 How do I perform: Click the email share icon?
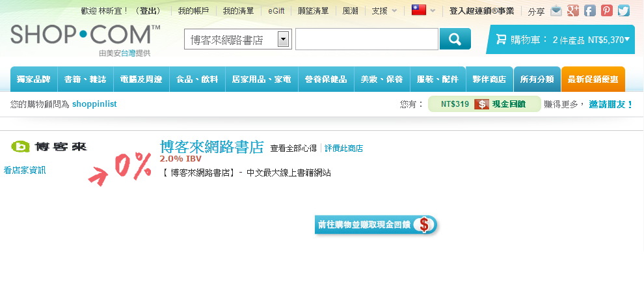tap(556, 10)
